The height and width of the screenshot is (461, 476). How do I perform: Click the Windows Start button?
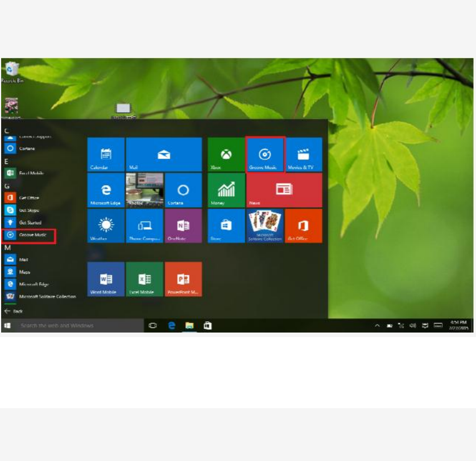(7, 325)
